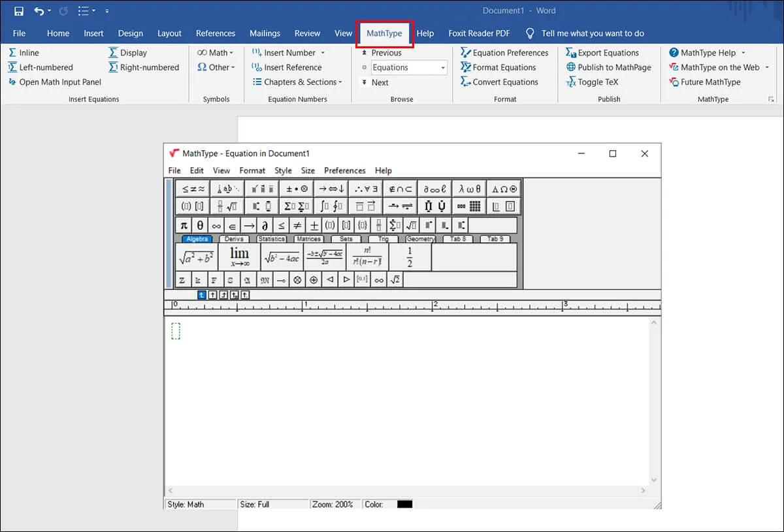
Task: Insert the pi symbol from the small bar
Action: tap(184, 225)
